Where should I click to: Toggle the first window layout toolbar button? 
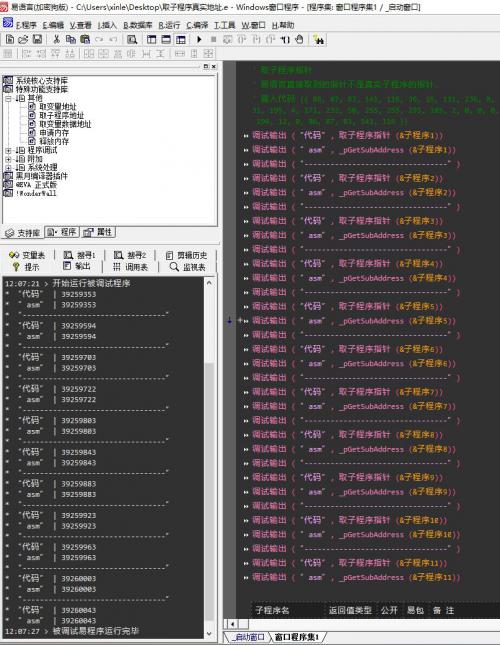tap(152, 39)
